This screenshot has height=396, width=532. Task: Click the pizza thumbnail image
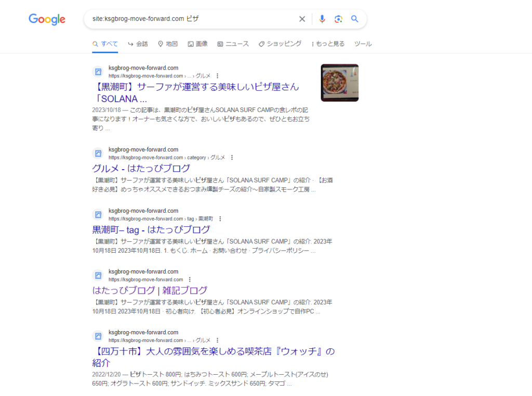(x=340, y=83)
